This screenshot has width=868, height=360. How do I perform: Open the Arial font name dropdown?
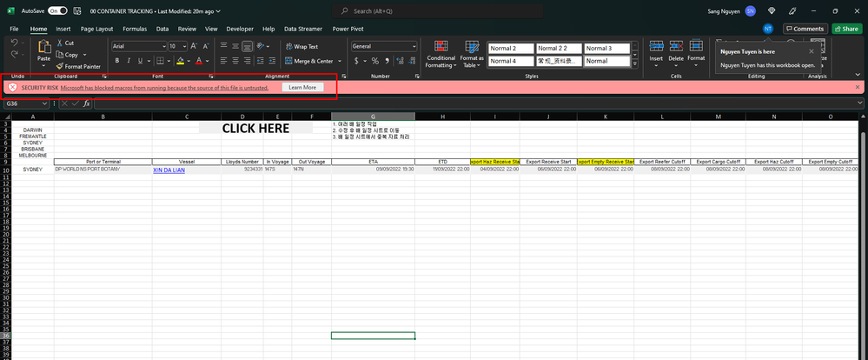point(164,47)
